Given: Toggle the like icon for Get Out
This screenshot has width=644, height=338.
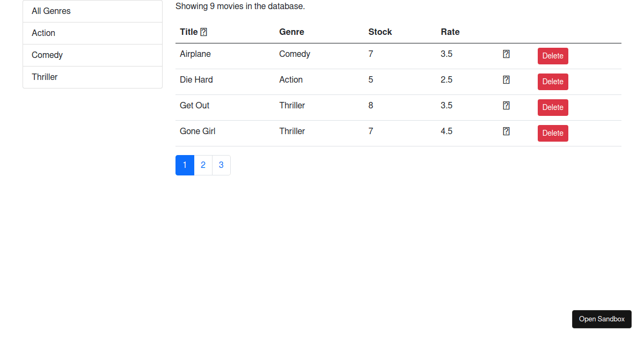Looking at the screenshot, I should [506, 105].
